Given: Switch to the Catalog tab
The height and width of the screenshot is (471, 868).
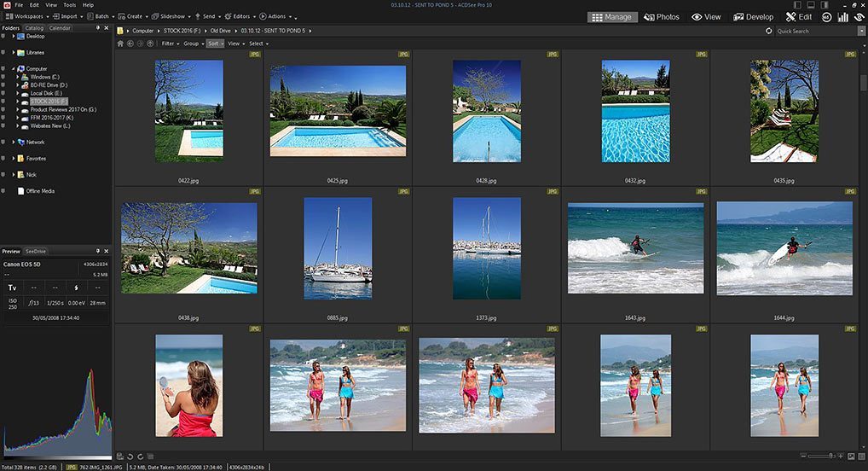Looking at the screenshot, I should [34, 28].
